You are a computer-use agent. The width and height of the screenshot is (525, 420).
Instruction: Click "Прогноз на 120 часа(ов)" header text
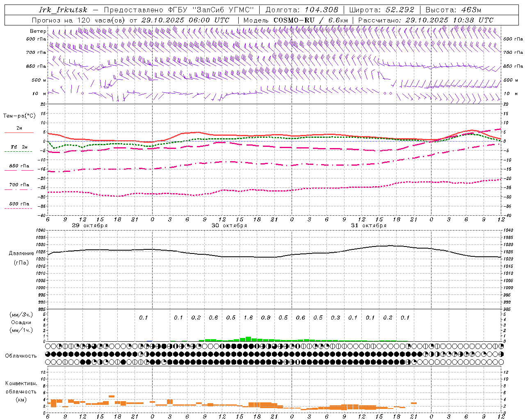pos(79,20)
